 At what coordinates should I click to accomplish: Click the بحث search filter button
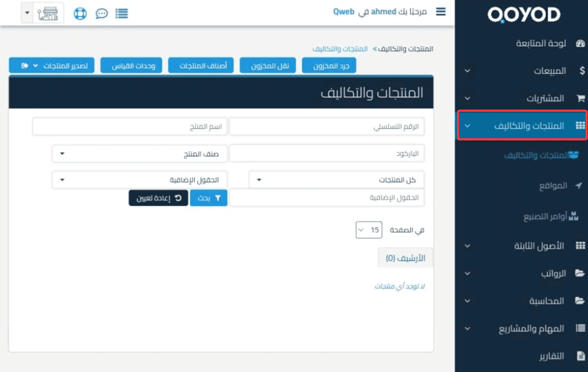[x=208, y=198]
